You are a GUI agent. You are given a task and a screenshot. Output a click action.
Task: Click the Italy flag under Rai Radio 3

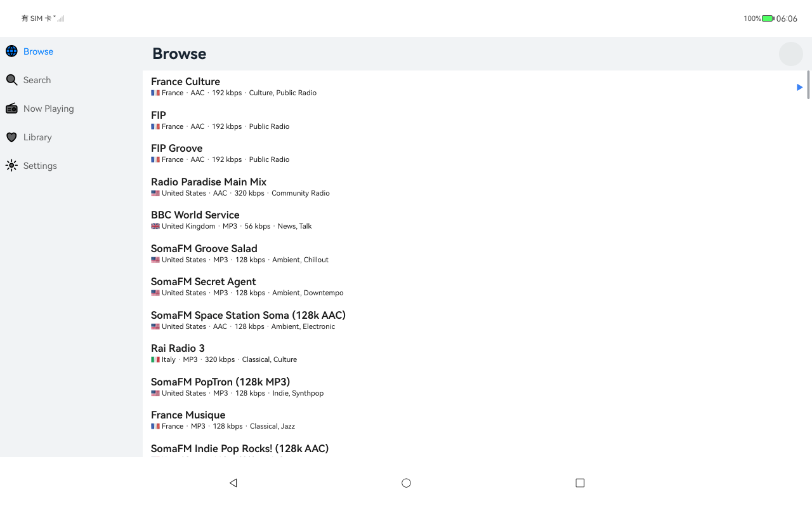(x=155, y=359)
